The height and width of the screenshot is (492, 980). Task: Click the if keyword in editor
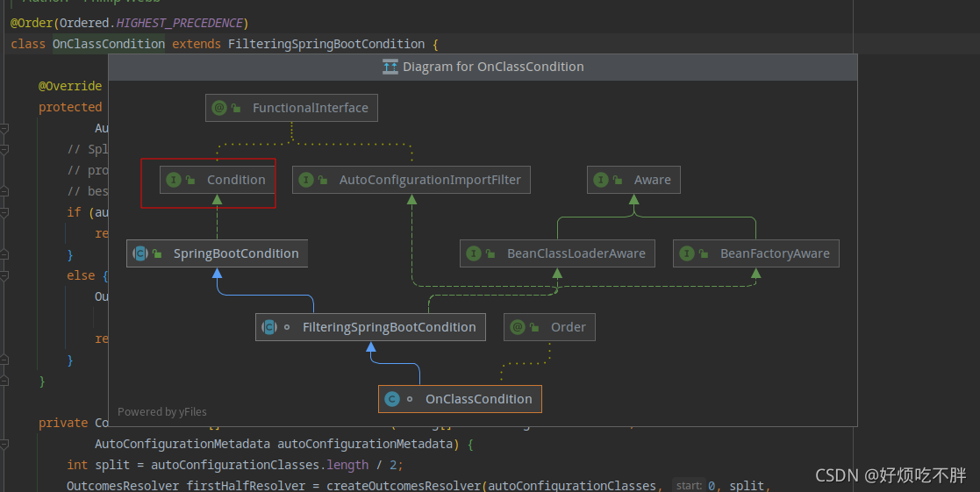[74, 212]
